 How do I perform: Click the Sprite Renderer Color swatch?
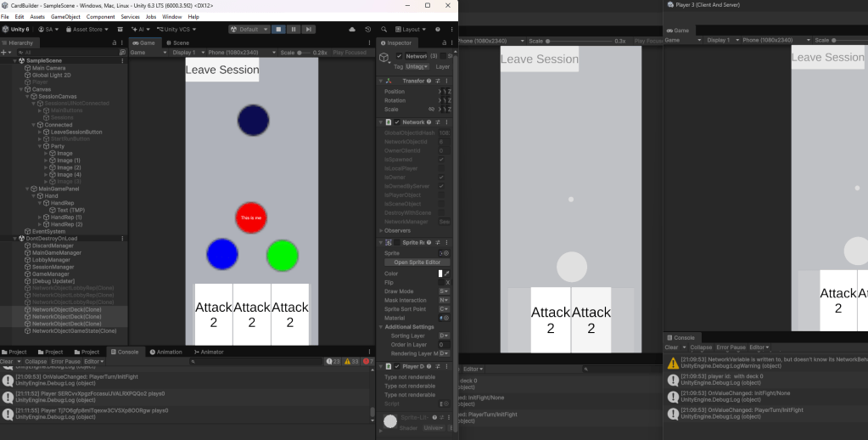pyautogui.click(x=440, y=274)
